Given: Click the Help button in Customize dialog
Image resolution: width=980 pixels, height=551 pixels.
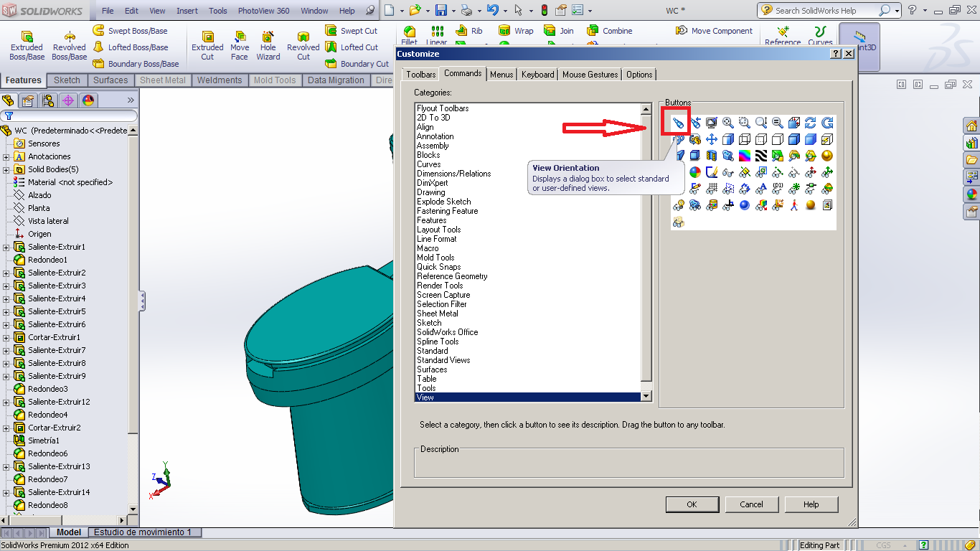Looking at the screenshot, I should tap(811, 504).
